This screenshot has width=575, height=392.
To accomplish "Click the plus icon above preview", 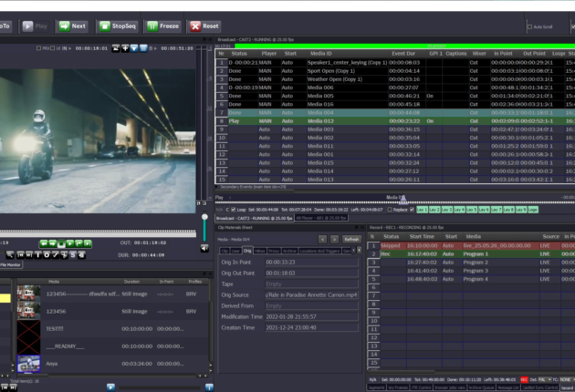I will pos(125,48).
